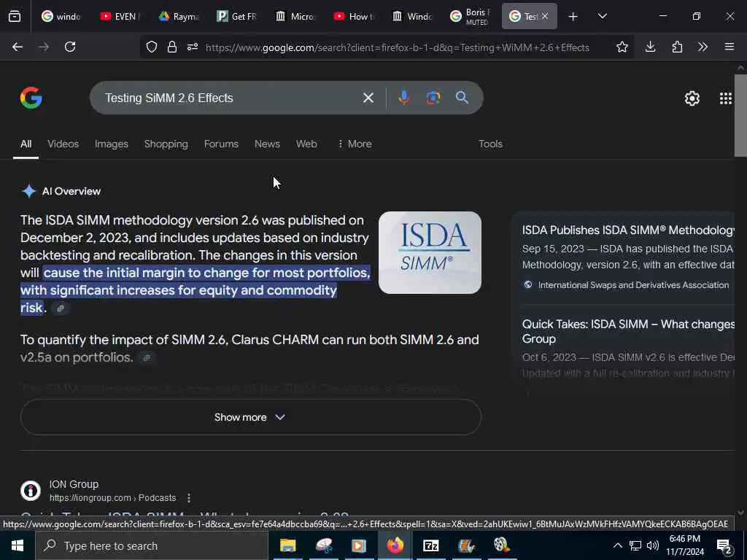The height and width of the screenshot is (560, 747).
Task: Click the page vertical scrollbar thumb
Action: click(740, 115)
